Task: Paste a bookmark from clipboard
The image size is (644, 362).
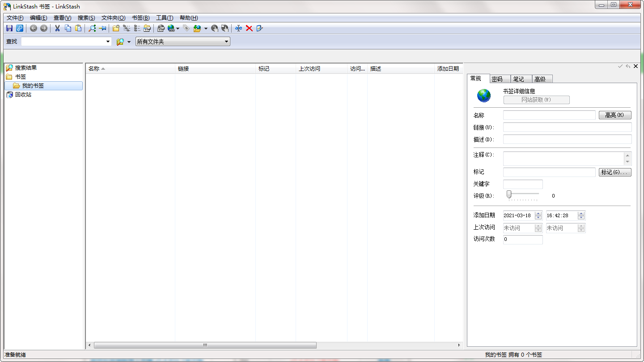Action: tap(78, 28)
